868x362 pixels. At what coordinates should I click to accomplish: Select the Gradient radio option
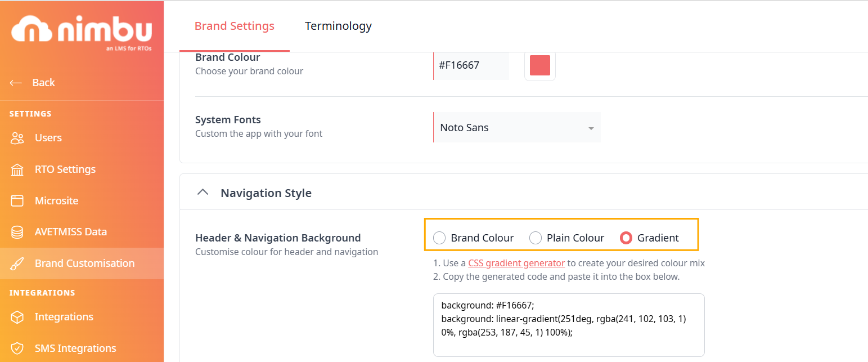point(626,238)
